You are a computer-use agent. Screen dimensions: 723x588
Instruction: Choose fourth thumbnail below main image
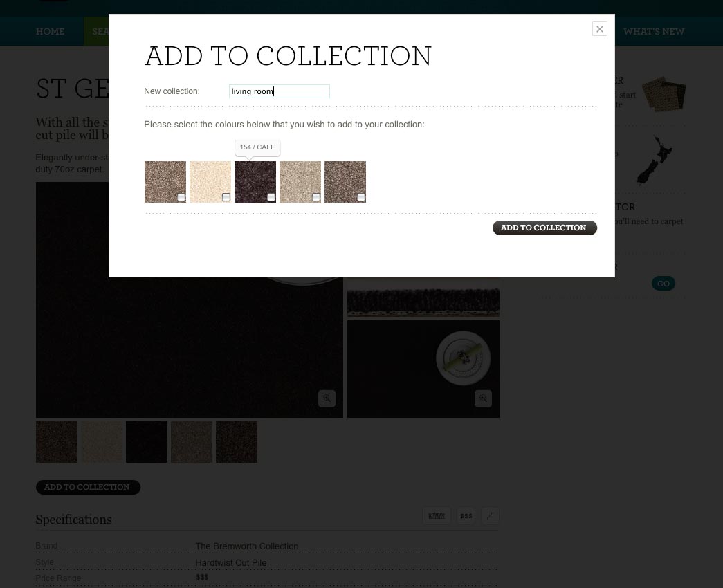[192, 442]
